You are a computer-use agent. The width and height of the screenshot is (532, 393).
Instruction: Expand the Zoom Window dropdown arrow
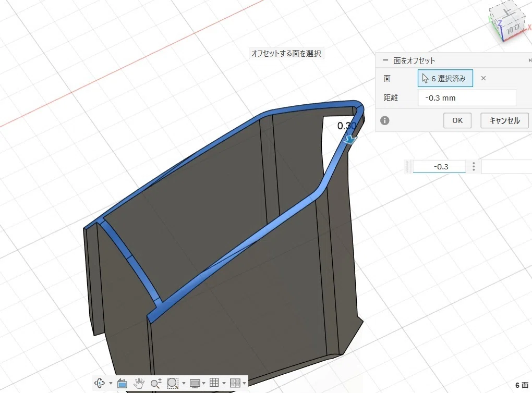click(184, 384)
